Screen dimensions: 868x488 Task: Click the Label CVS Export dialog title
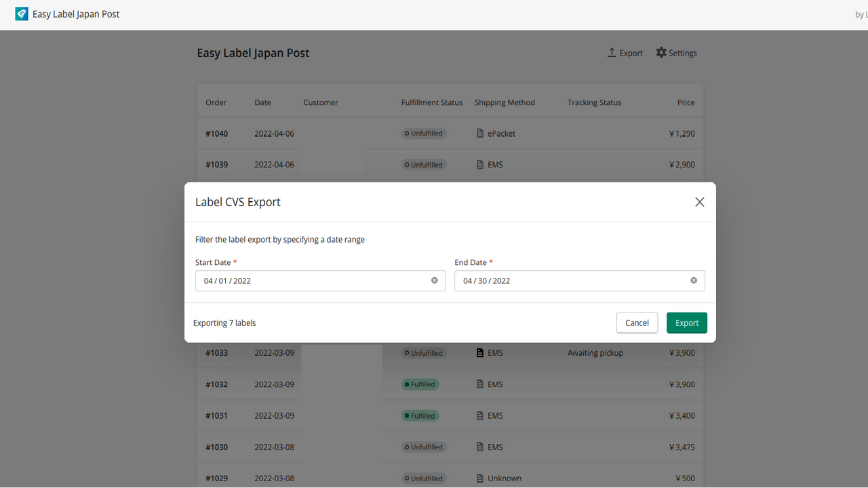[238, 202]
